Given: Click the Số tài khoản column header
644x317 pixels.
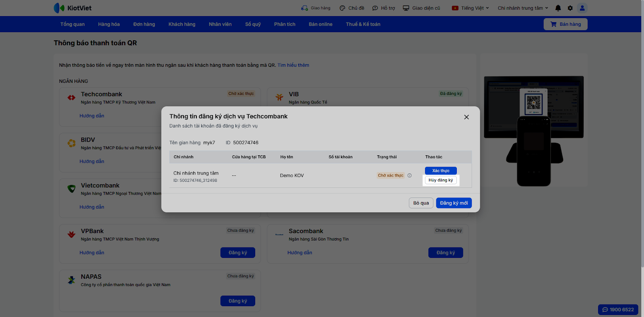Looking at the screenshot, I should tap(341, 157).
